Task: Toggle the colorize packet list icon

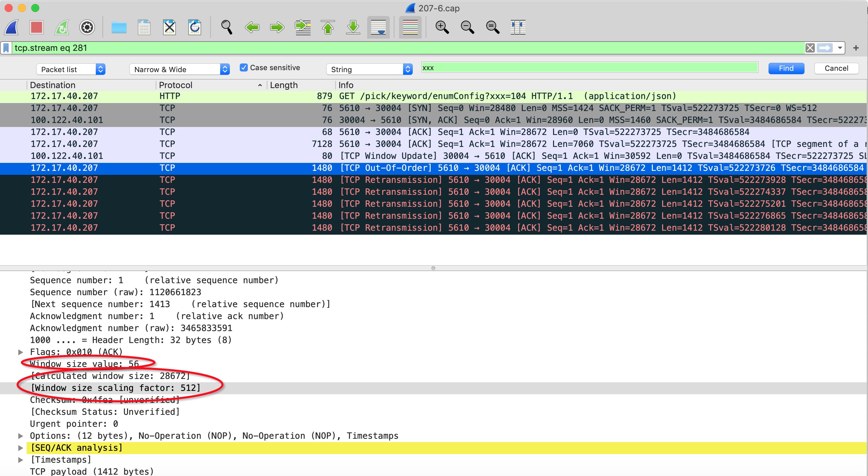Action: [410, 27]
